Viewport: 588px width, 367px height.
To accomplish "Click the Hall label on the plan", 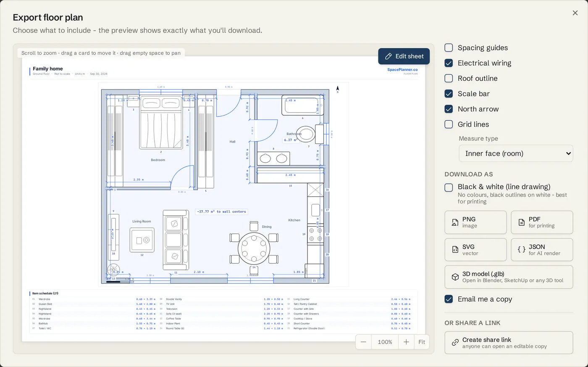I will click(232, 142).
